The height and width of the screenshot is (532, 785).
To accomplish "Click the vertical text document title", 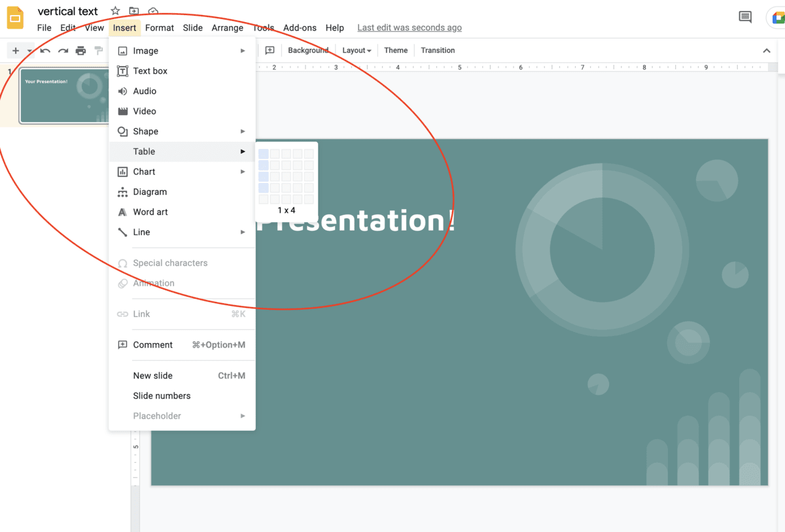I will click(68, 11).
